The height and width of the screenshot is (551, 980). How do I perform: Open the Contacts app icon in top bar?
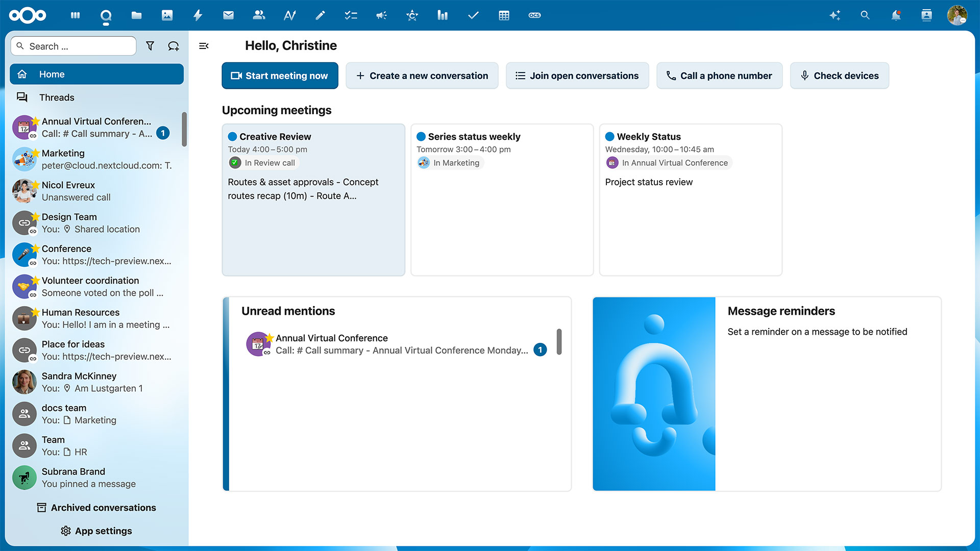coord(259,15)
